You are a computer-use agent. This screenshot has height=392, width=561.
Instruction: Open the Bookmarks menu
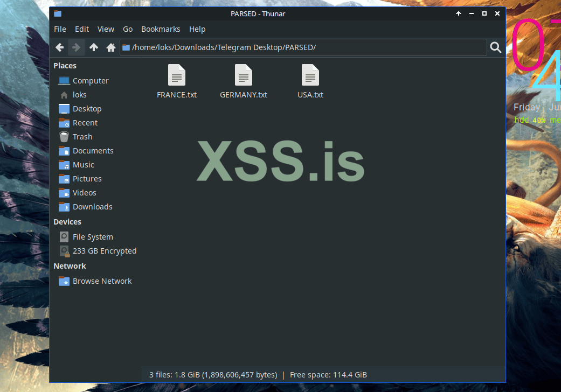click(161, 29)
